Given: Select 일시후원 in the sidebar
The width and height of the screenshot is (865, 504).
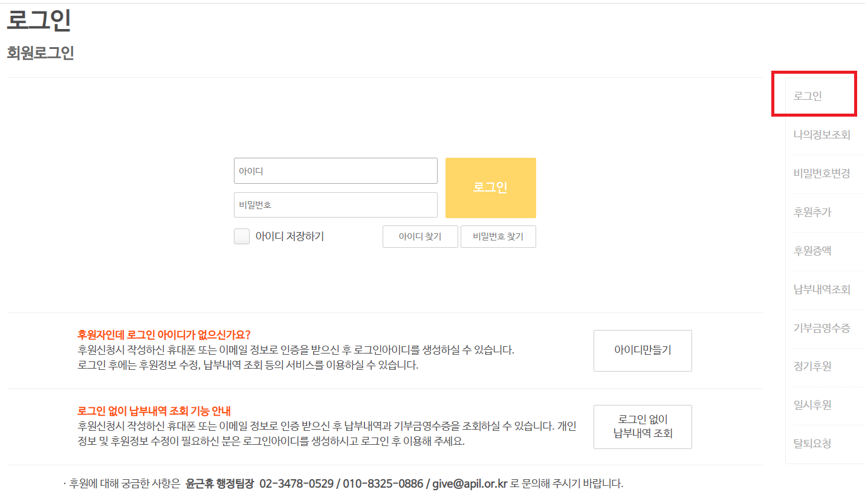Looking at the screenshot, I should 812,405.
